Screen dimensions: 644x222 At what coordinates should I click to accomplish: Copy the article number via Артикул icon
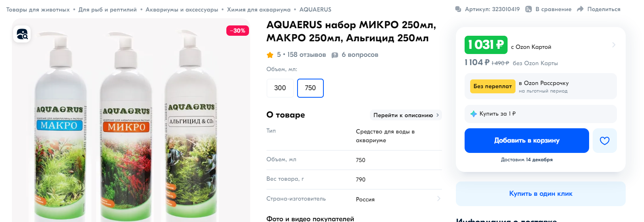[458, 9]
